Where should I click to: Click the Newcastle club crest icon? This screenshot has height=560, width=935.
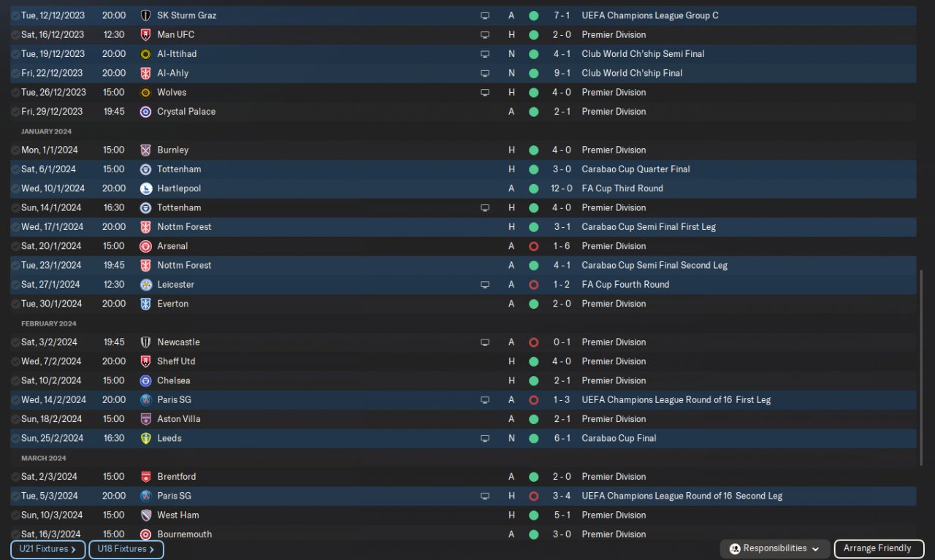tap(145, 342)
